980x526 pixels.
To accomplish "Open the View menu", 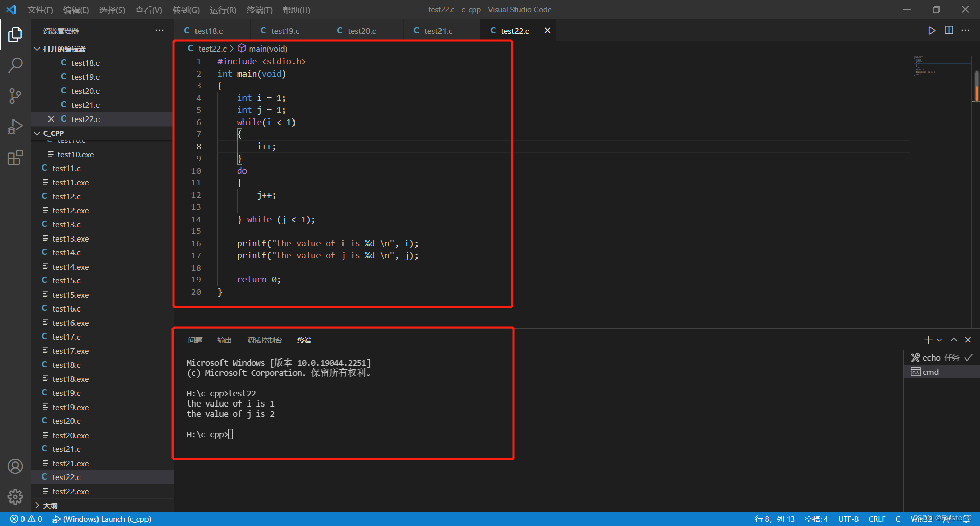I will (x=149, y=10).
